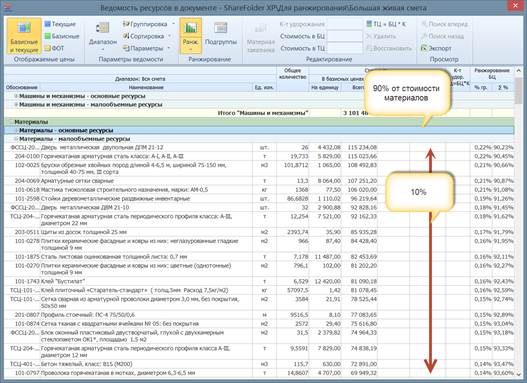
Task: Open the Группировка dropdown
Action: (x=149, y=24)
